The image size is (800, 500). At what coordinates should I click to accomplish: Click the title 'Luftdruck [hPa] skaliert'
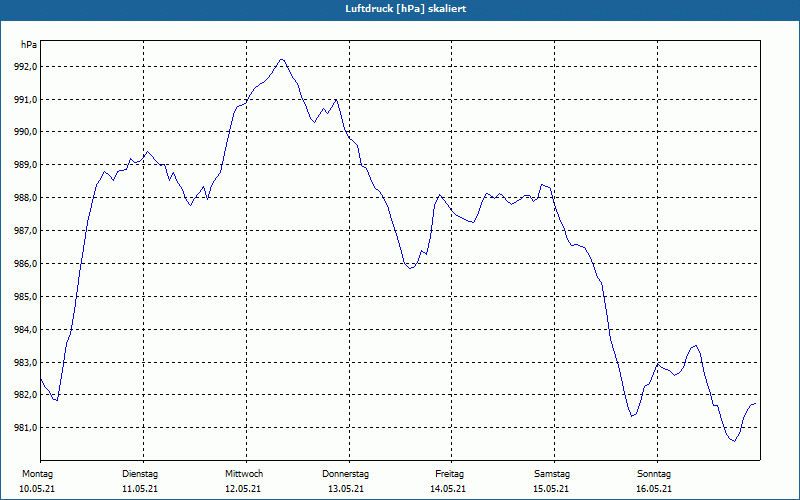[406, 9]
